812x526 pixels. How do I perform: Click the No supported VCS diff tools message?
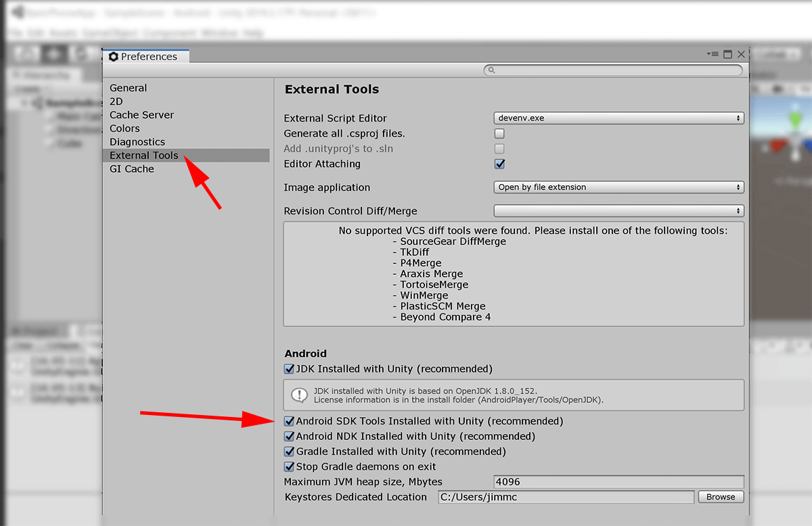[533, 231]
